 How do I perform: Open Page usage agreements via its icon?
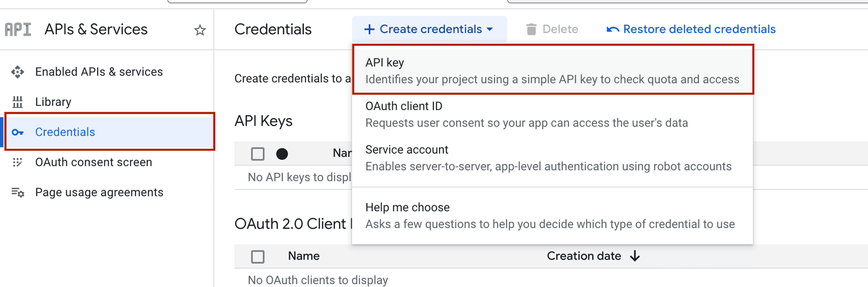click(17, 192)
